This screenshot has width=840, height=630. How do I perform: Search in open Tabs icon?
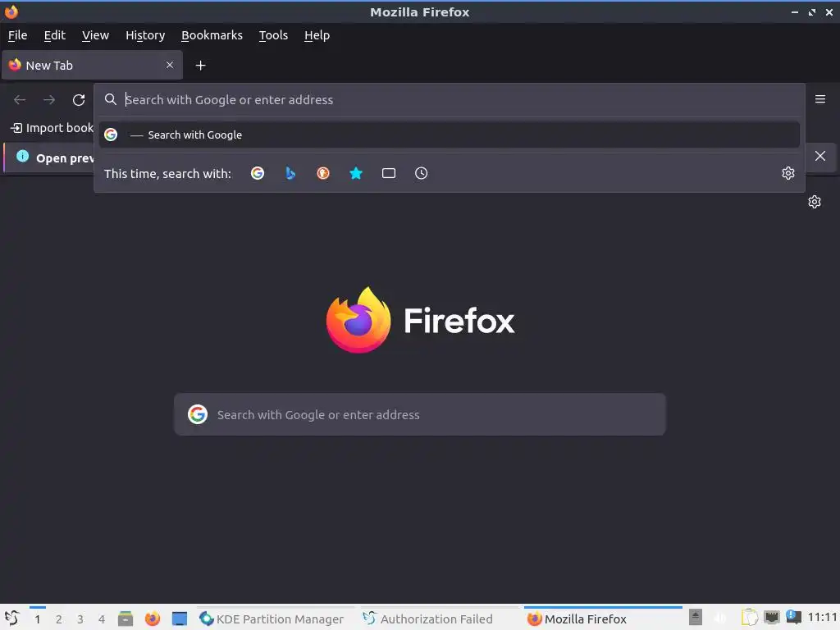coord(388,173)
